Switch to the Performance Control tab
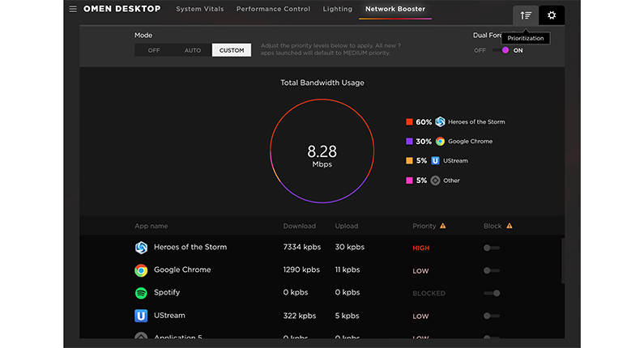This screenshot has height=348, width=644. click(273, 9)
